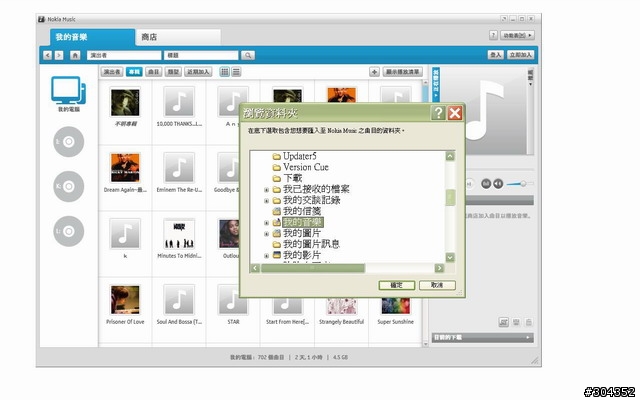
Task: Select the 我的圖片訊息 folder
Action: tap(306, 244)
